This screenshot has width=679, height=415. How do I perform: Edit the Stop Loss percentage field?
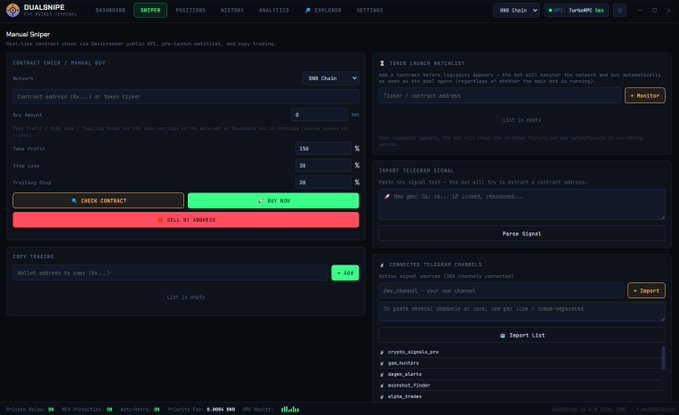pos(323,165)
